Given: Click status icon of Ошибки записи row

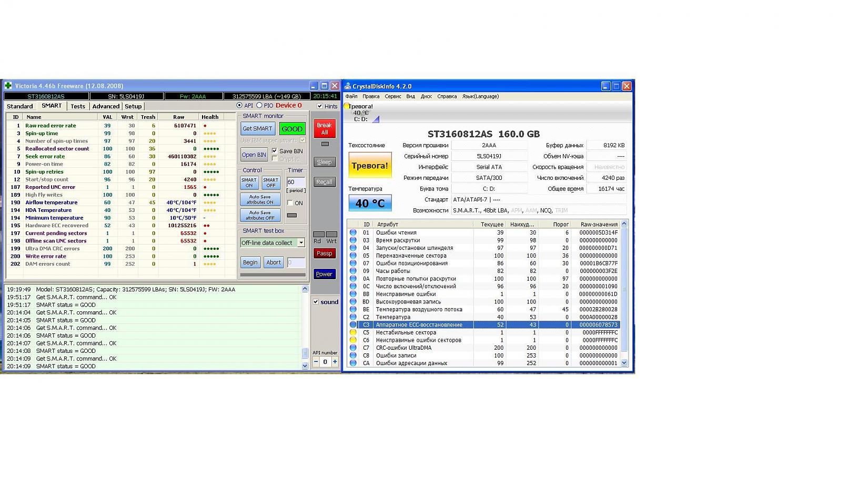Looking at the screenshot, I should (x=353, y=355).
